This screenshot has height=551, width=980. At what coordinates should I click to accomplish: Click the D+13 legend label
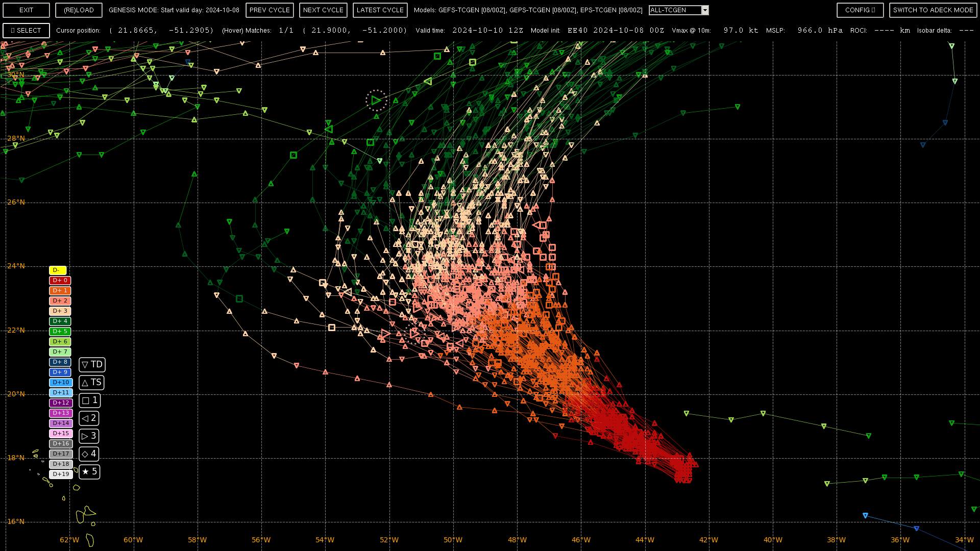(x=61, y=413)
